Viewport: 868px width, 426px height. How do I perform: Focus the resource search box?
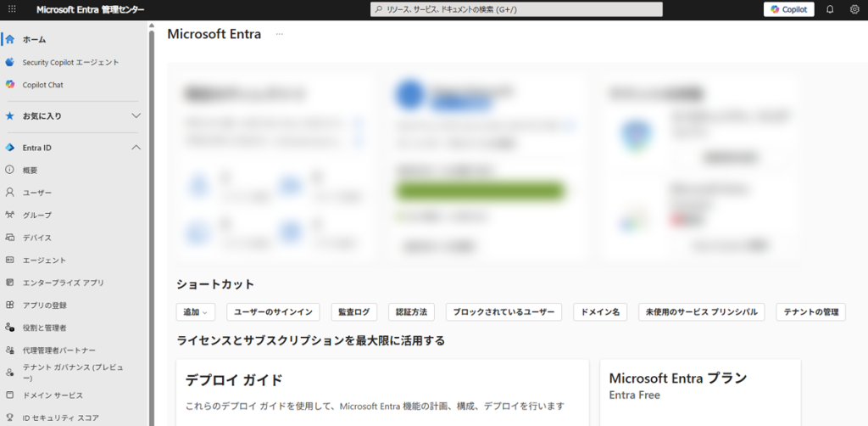516,9
